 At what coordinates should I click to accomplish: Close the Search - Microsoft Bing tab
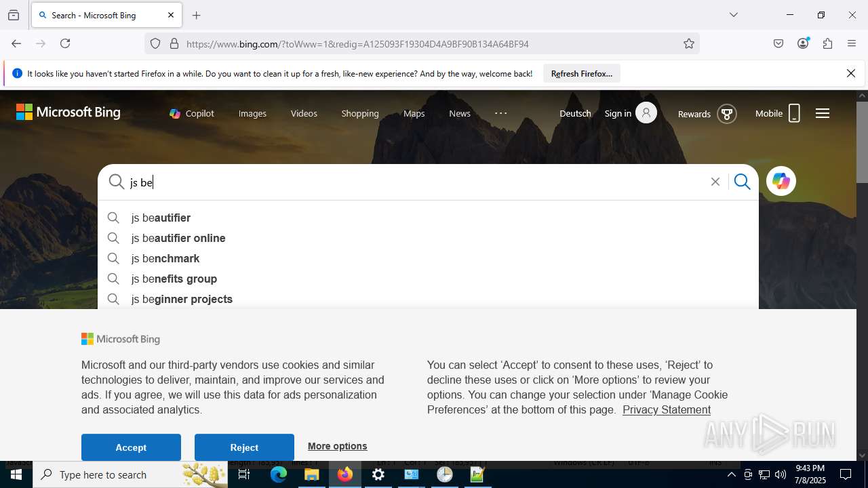click(171, 15)
